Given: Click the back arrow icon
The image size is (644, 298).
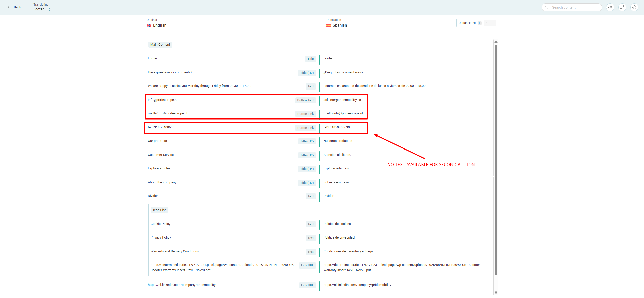Looking at the screenshot, I should coord(10,7).
